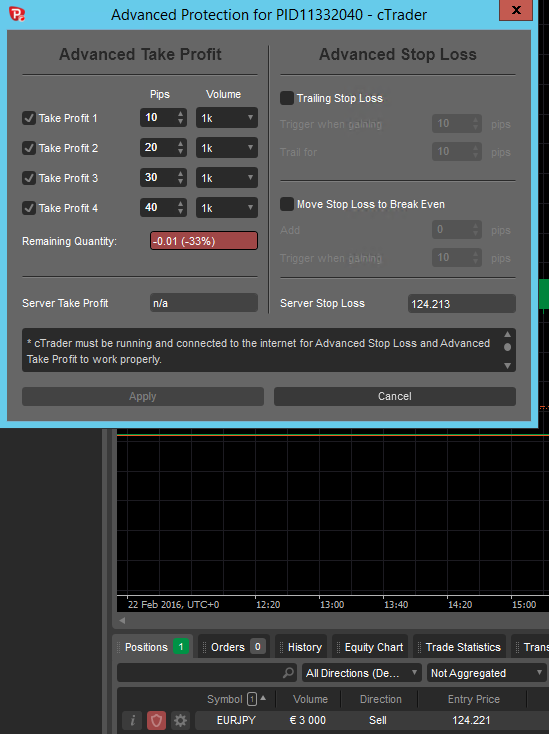This screenshot has width=549, height=734.
Task: Expand the All Directions filter dropdown
Action: 361,673
